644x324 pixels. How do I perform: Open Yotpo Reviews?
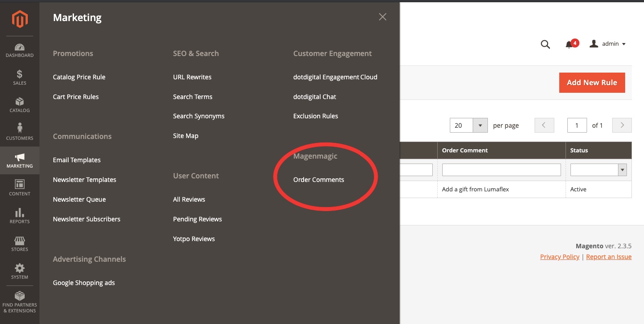pos(194,239)
